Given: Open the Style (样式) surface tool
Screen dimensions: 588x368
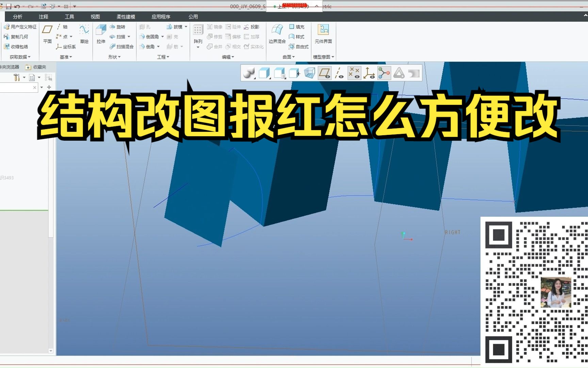Looking at the screenshot, I should click(x=297, y=36).
